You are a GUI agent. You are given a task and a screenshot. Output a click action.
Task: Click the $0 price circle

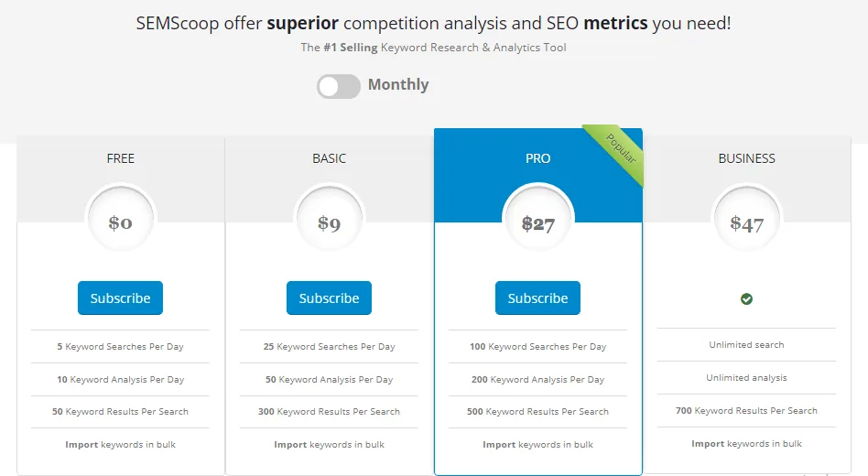pyautogui.click(x=120, y=222)
